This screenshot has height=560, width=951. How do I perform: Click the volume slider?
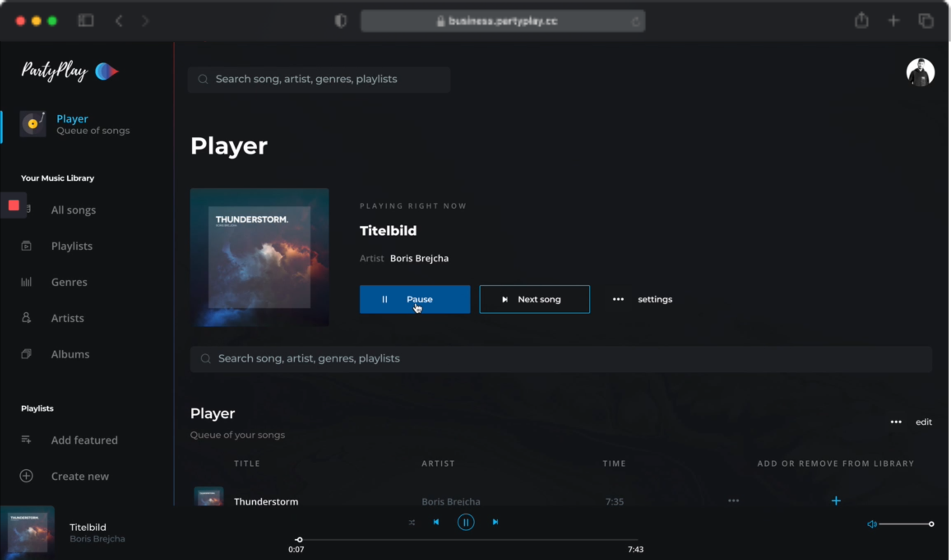pos(906,524)
